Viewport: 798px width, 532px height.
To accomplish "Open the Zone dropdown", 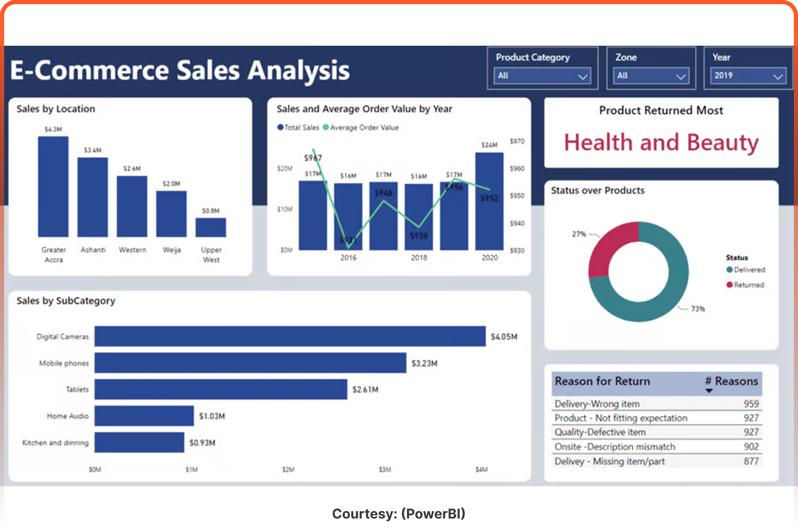I will tap(651, 76).
